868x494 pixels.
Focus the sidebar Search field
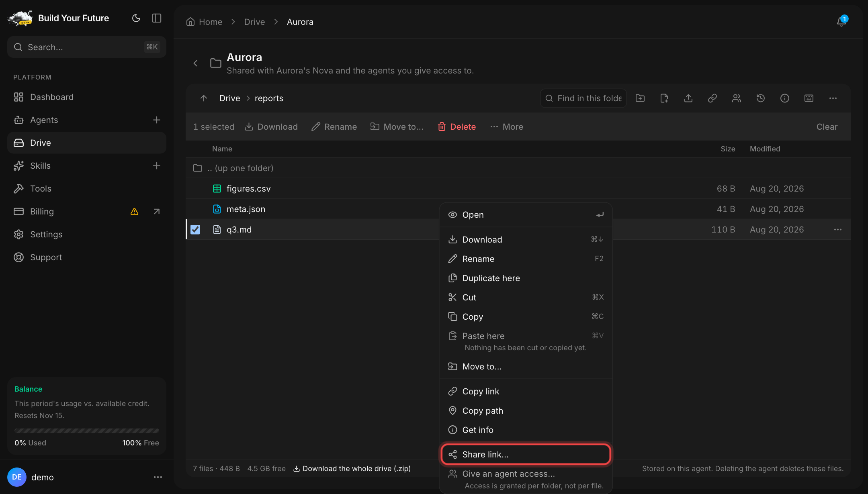tap(87, 47)
